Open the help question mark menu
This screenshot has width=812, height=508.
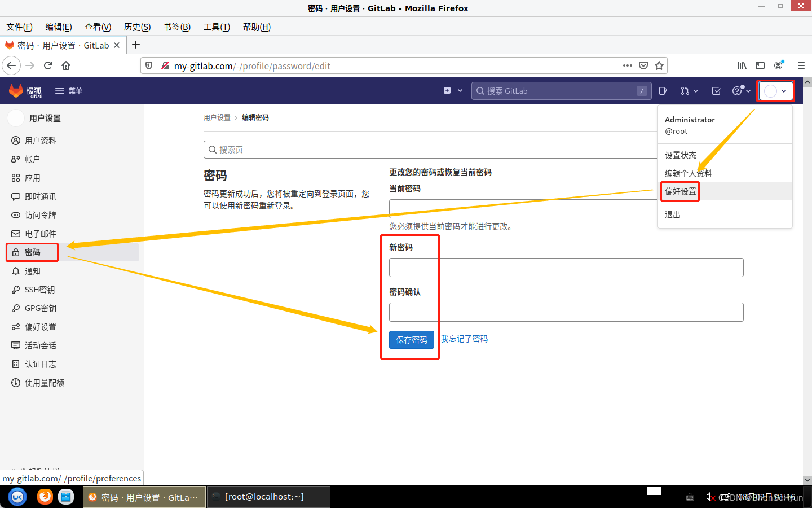(741, 91)
